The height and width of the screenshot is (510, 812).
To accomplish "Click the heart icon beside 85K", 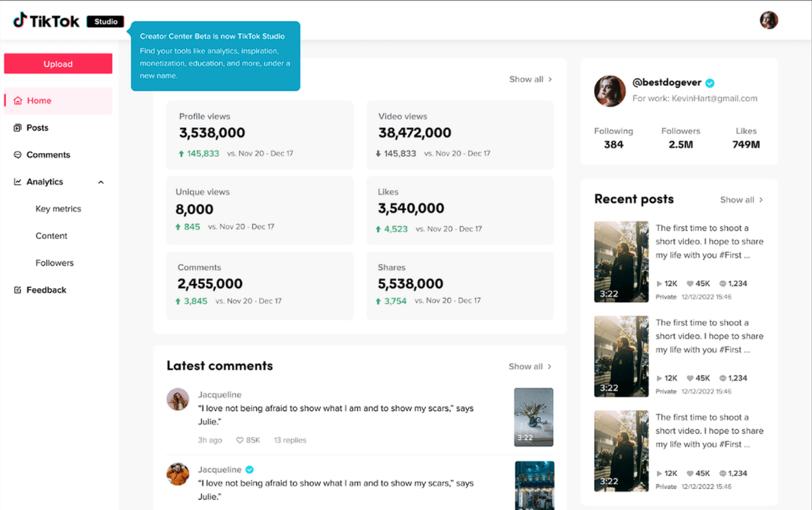I will (240, 440).
